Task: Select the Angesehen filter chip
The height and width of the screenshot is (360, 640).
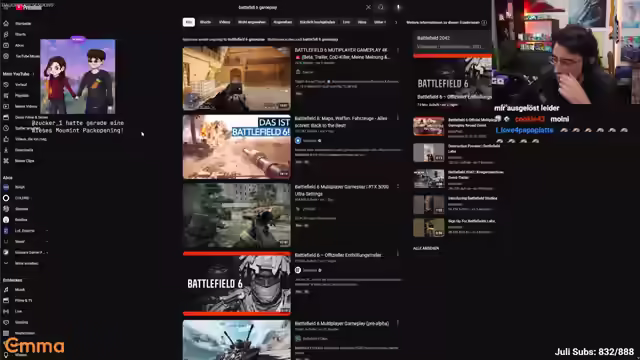Action: pyautogui.click(x=282, y=22)
